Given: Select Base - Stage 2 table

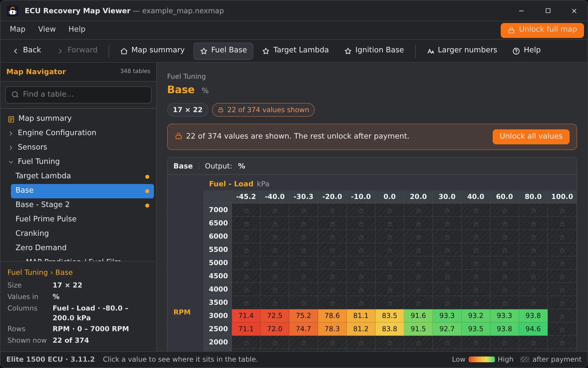Looking at the screenshot, I should (x=82, y=205).
